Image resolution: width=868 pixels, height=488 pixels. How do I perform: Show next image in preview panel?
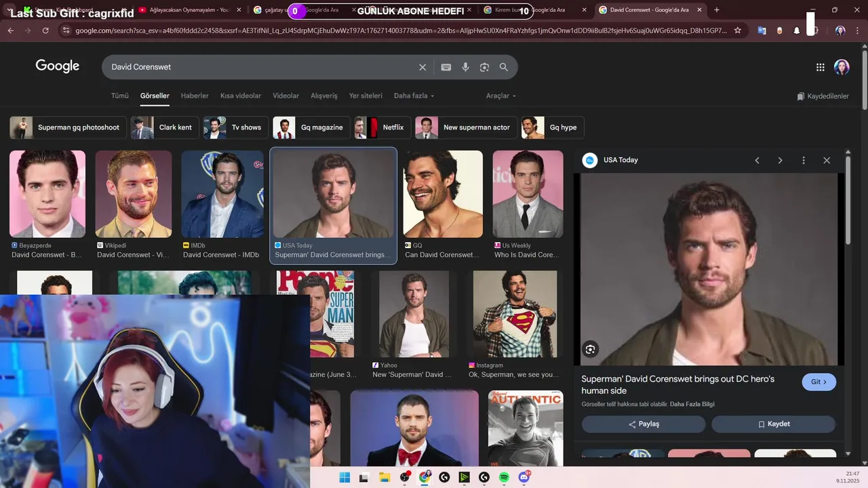coord(780,161)
